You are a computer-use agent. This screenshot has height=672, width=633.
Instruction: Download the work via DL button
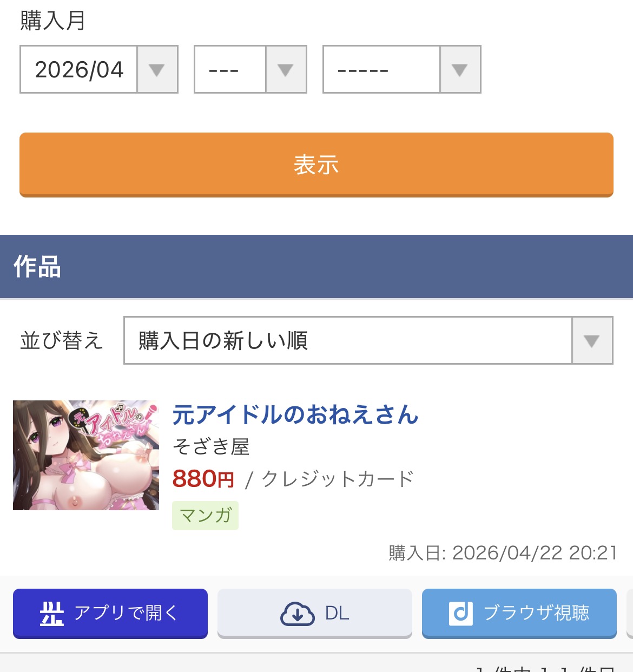click(x=315, y=614)
